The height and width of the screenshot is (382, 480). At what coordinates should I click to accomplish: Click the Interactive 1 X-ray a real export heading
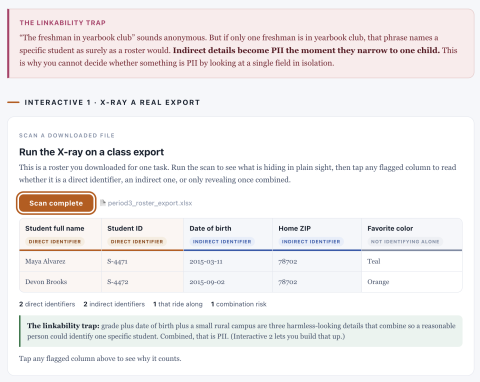pos(112,102)
